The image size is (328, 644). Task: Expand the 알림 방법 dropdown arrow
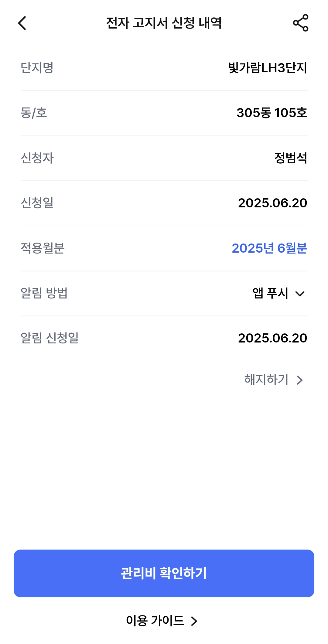[300, 294]
